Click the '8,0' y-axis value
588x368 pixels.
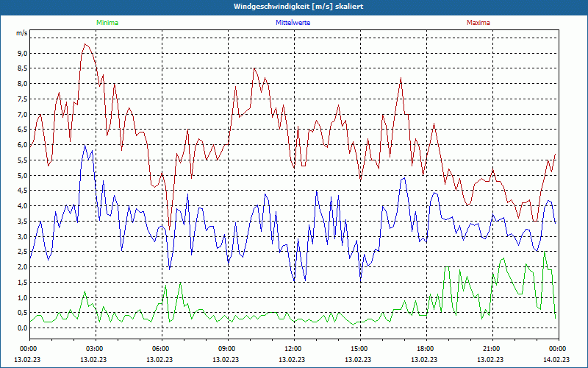pos(23,84)
